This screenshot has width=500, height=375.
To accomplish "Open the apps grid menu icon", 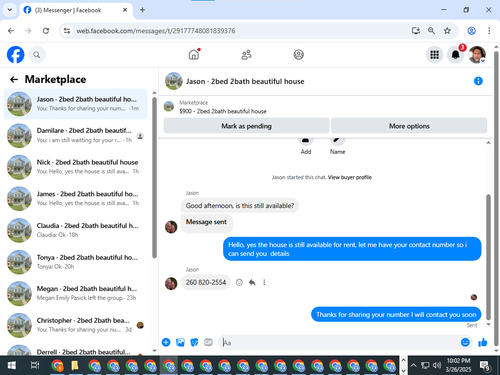I will click(434, 55).
